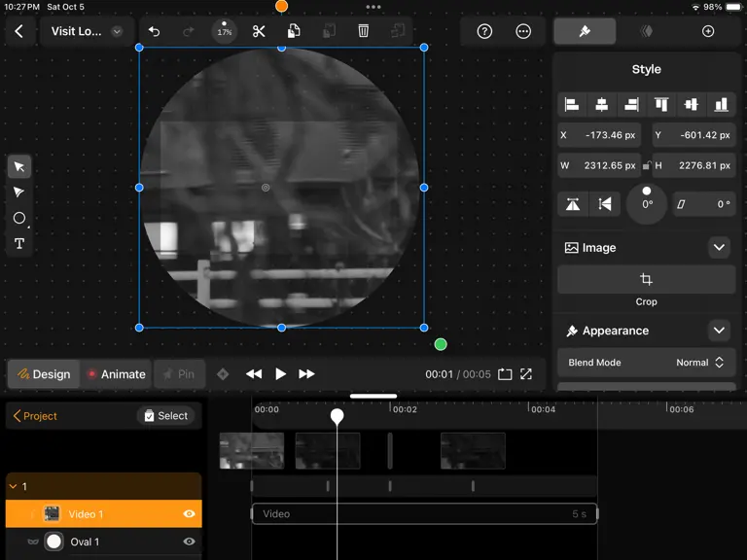Play the animation

(x=280, y=374)
